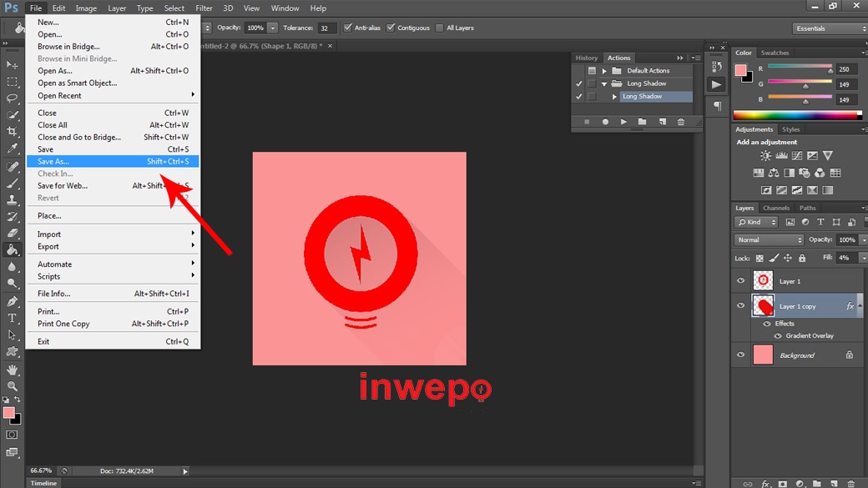Viewport: 868px width, 488px height.
Task: Begin recording with the Actions record button
Action: point(605,122)
